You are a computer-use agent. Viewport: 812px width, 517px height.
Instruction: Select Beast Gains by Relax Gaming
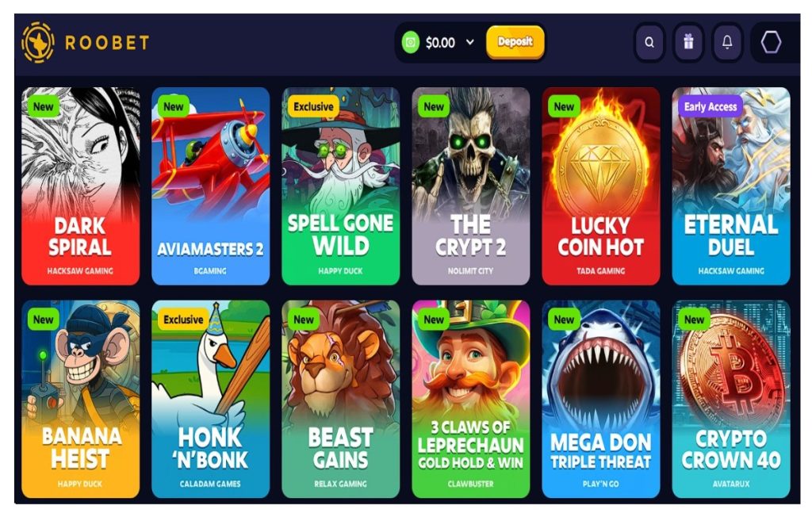click(340, 399)
